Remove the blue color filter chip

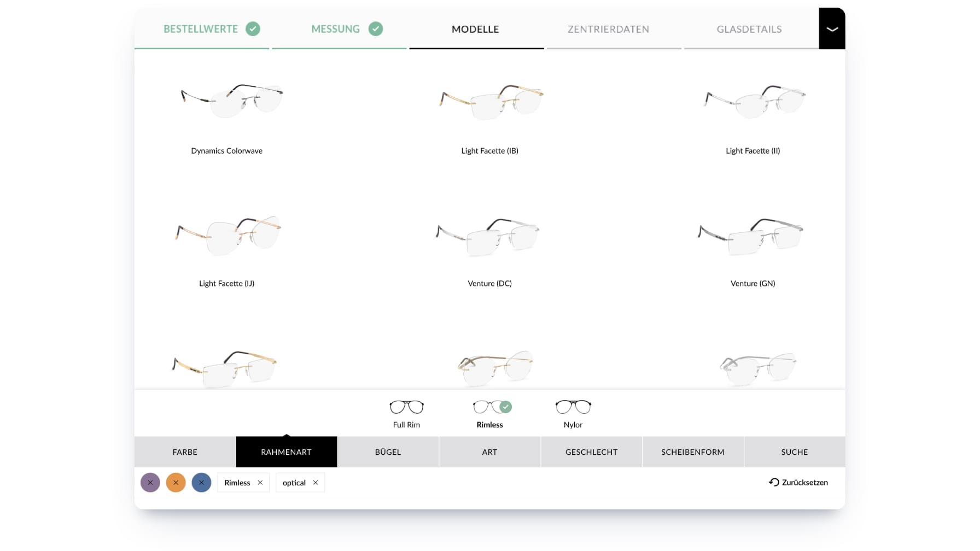tap(202, 483)
